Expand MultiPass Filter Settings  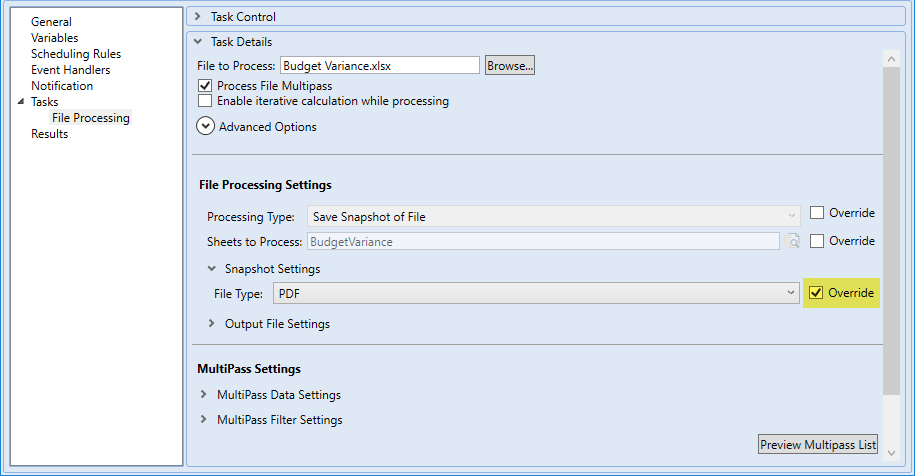click(x=204, y=420)
